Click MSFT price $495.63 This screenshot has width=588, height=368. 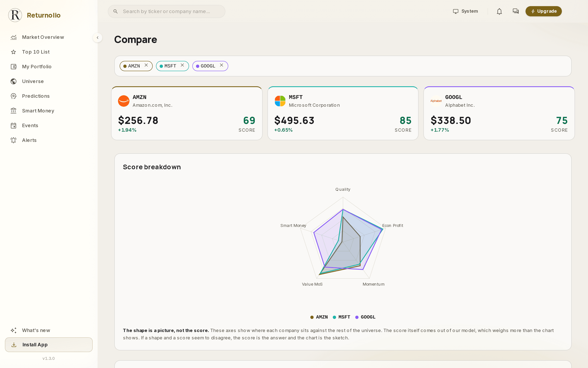click(294, 120)
